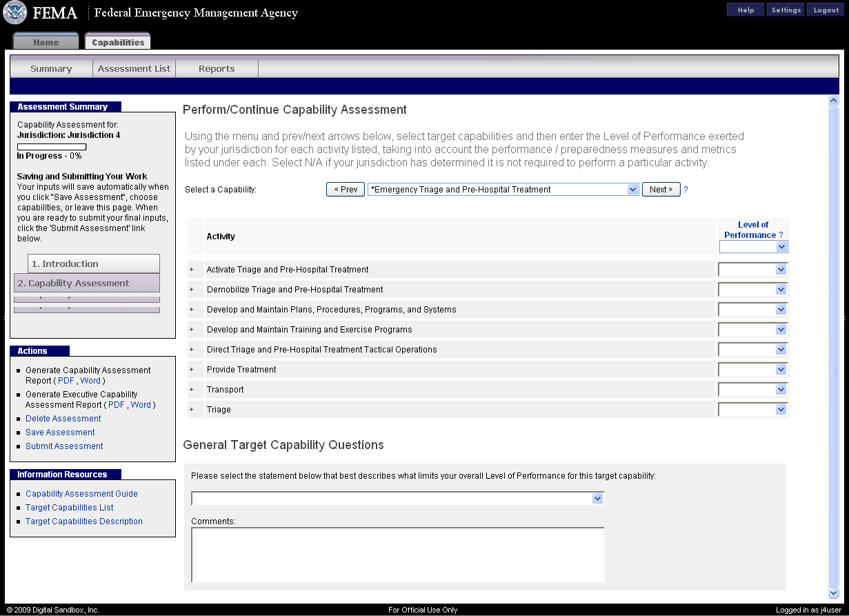Image resolution: width=849 pixels, height=616 pixels.
Task: Open performance dropdown for Training and Exercise Programs
Action: [752, 330]
